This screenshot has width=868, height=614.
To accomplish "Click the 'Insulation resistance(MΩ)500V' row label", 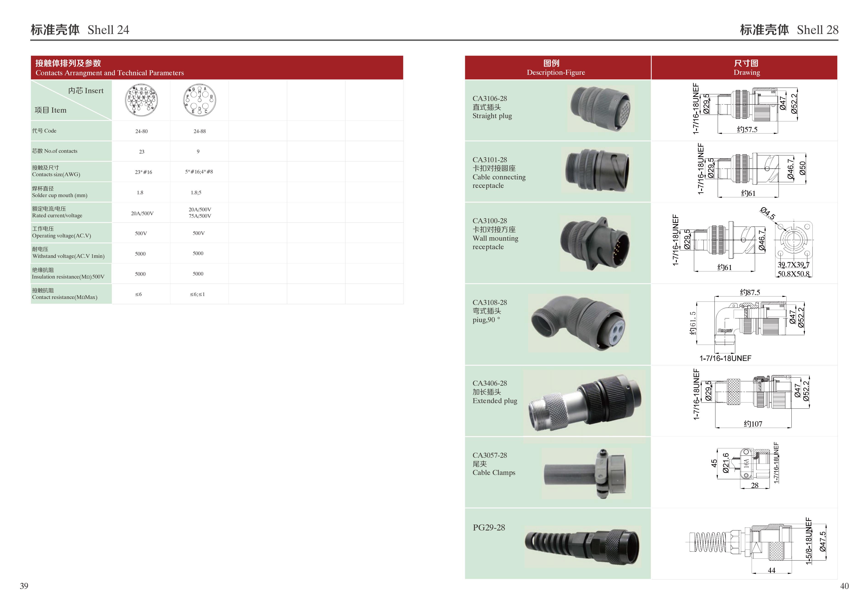I will 68,276.
